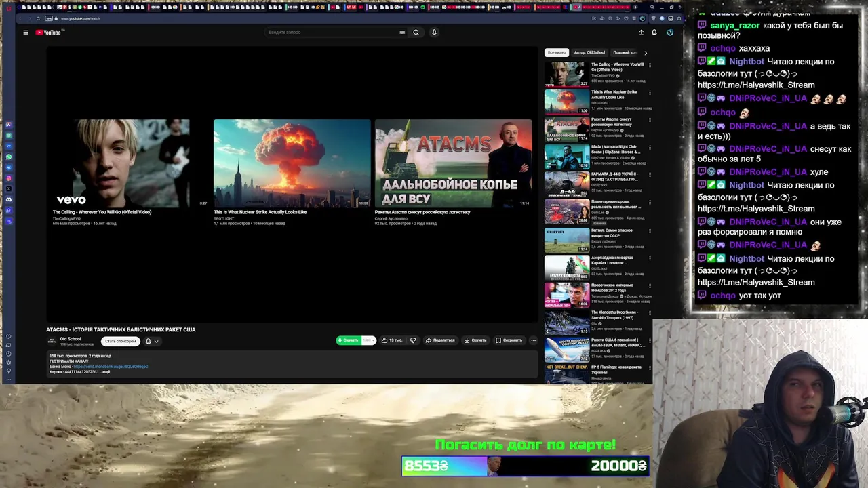Open options for Blade Vampire Night Club video
The width and height of the screenshot is (868, 488).
[650, 147]
